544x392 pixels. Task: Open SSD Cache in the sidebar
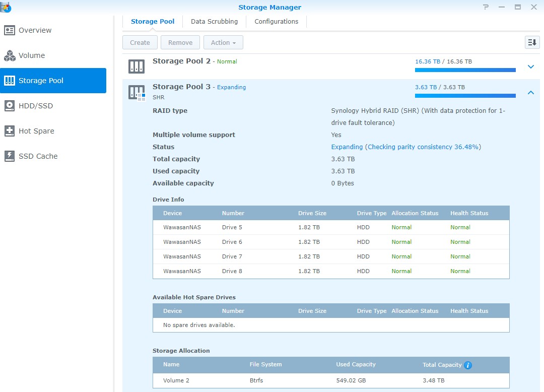point(53,156)
